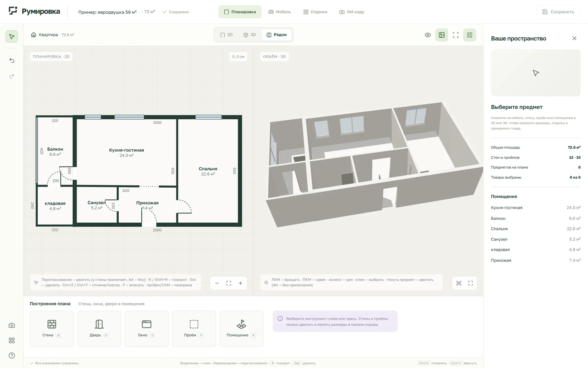Select Прихожая in the Помещения list
Image resolution: width=588 pixels, height=368 pixels.
(x=536, y=260)
